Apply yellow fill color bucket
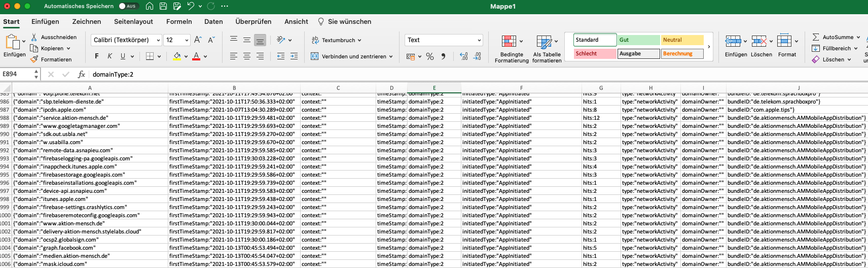 point(177,56)
